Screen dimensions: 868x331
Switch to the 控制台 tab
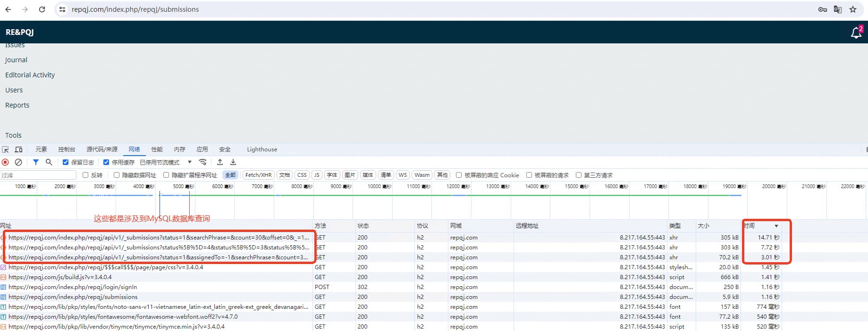[67, 149]
